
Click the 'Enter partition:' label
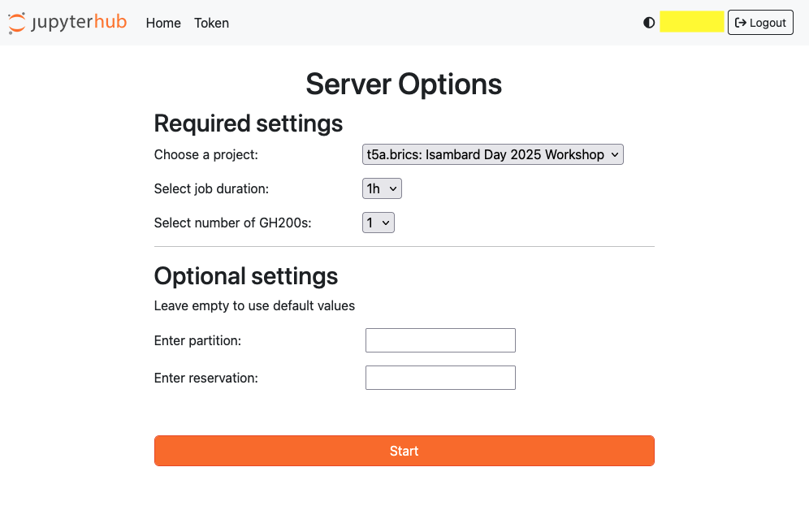(197, 340)
